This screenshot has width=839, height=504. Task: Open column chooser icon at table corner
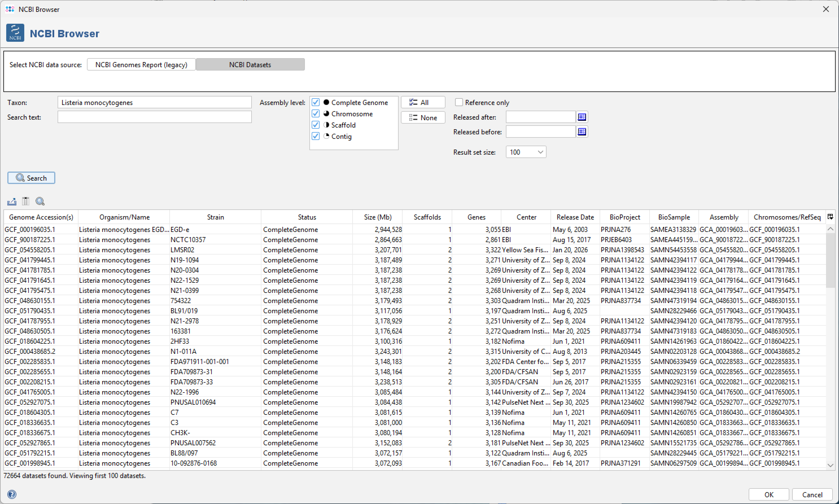tap(830, 217)
